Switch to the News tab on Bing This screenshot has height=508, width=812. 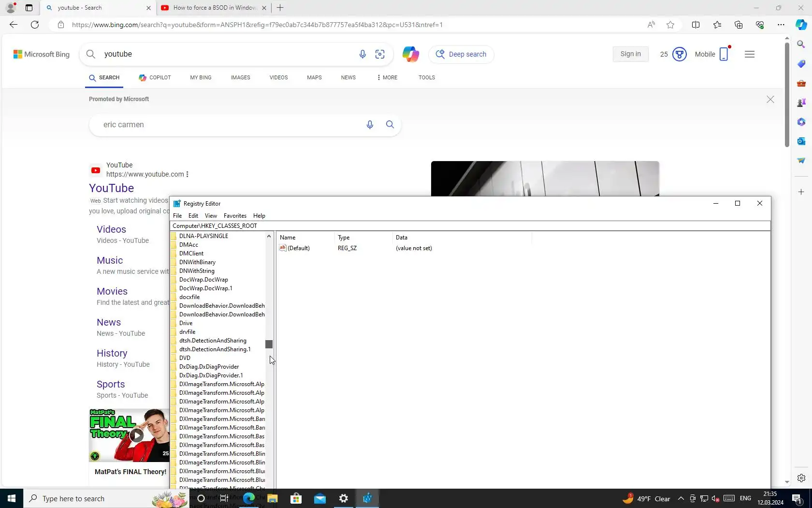tap(348, 77)
